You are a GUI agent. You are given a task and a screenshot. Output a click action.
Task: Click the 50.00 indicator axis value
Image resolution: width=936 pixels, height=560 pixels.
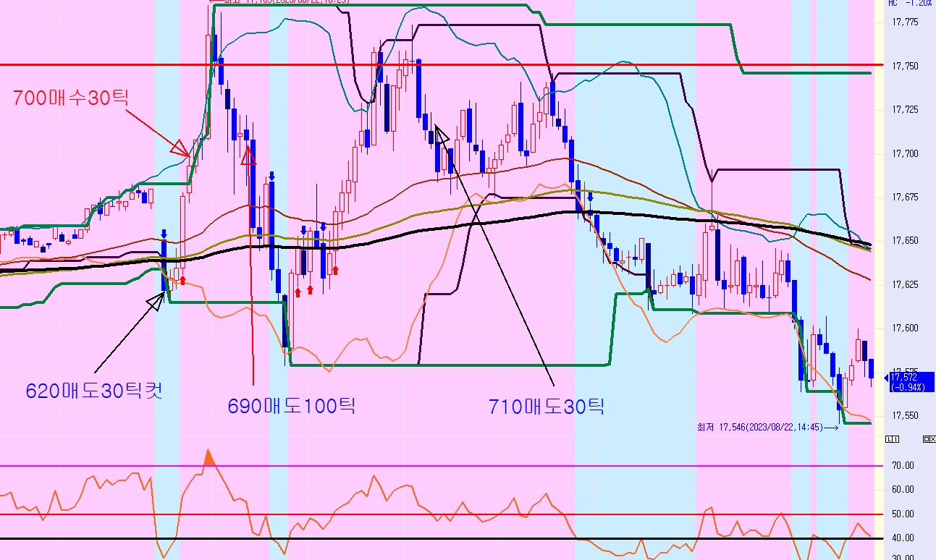pyautogui.click(x=903, y=514)
